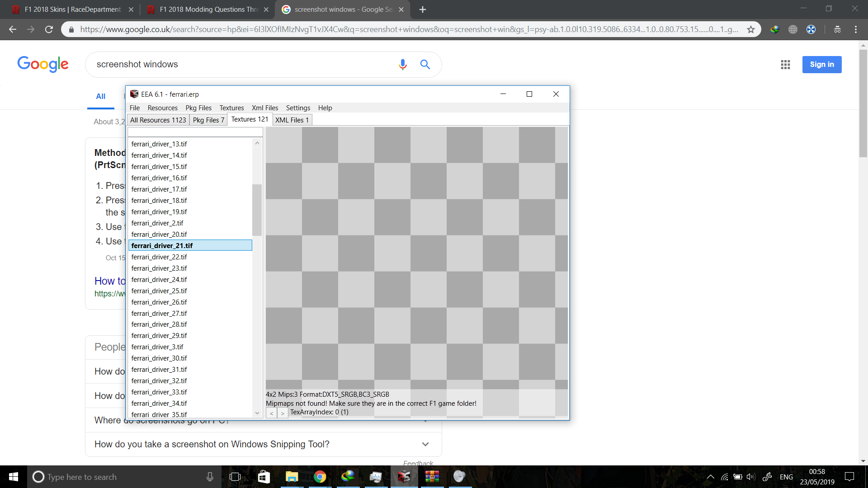The width and height of the screenshot is (868, 488).
Task: Show hidden system tray icons
Action: coord(711,477)
